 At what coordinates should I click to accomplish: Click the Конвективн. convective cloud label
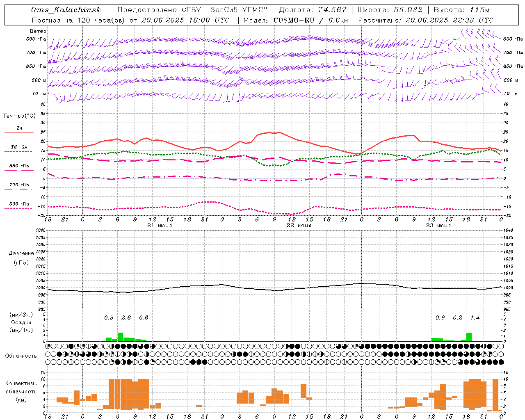(21, 383)
